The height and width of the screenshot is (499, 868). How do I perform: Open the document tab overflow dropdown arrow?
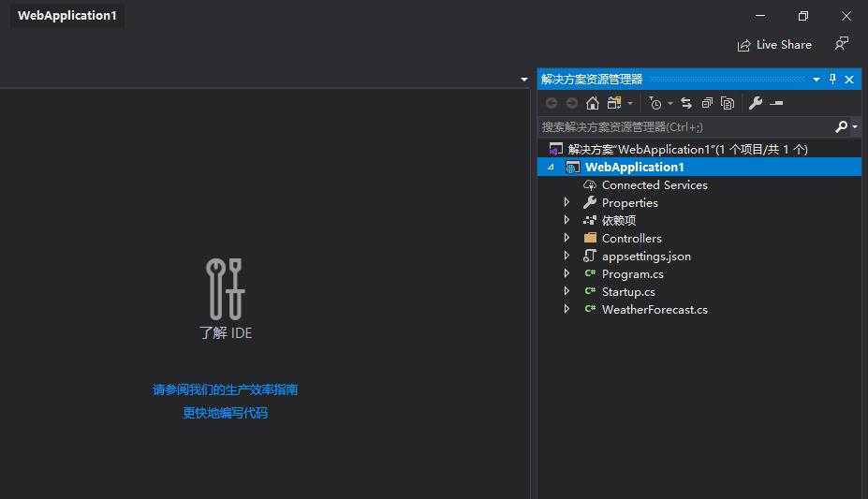tap(523, 80)
